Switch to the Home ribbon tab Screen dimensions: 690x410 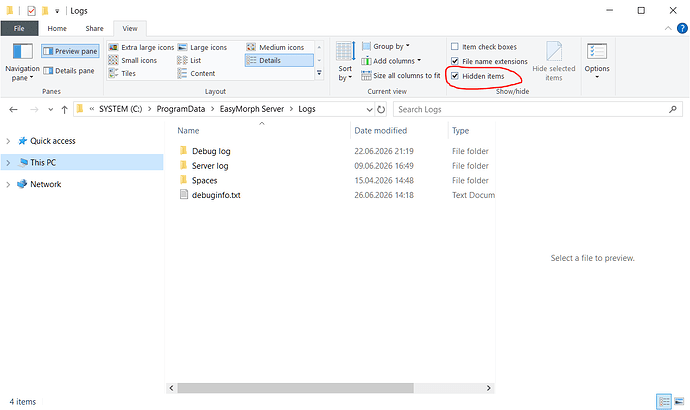pos(57,28)
